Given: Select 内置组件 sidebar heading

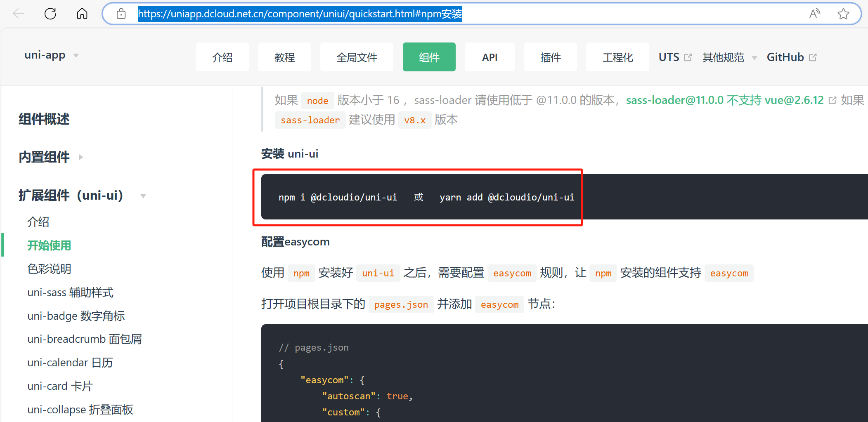Looking at the screenshot, I should pos(44,157).
